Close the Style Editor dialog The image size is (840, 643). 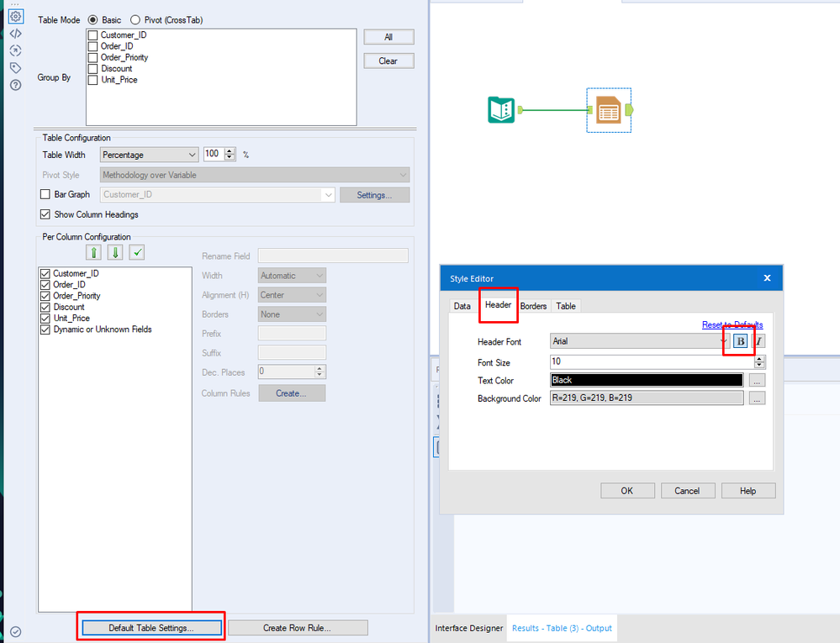click(x=767, y=278)
